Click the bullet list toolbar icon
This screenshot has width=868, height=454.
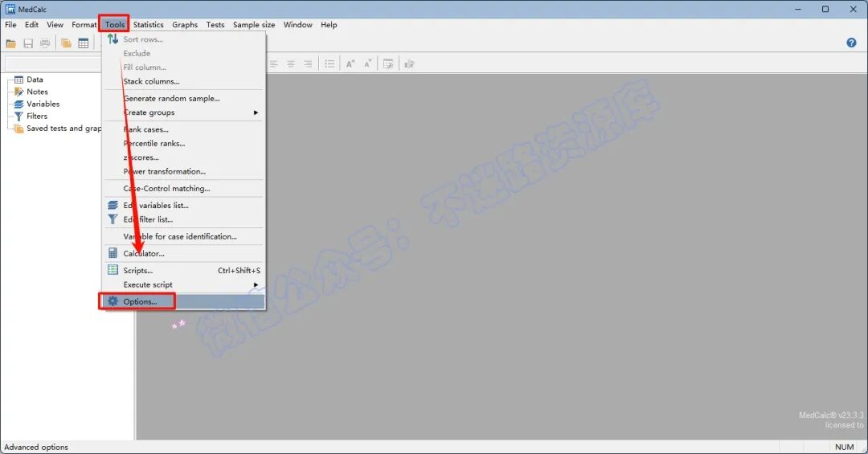point(330,63)
